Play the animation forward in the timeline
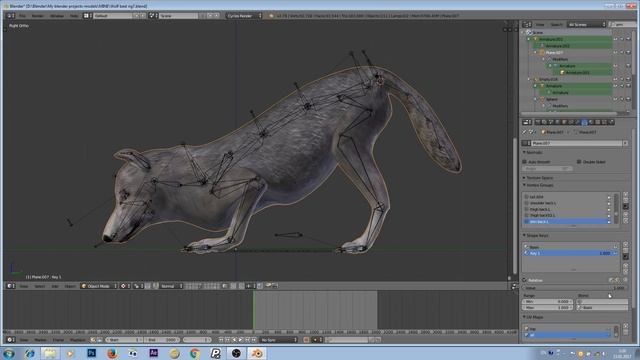 pyautogui.click(x=241, y=340)
